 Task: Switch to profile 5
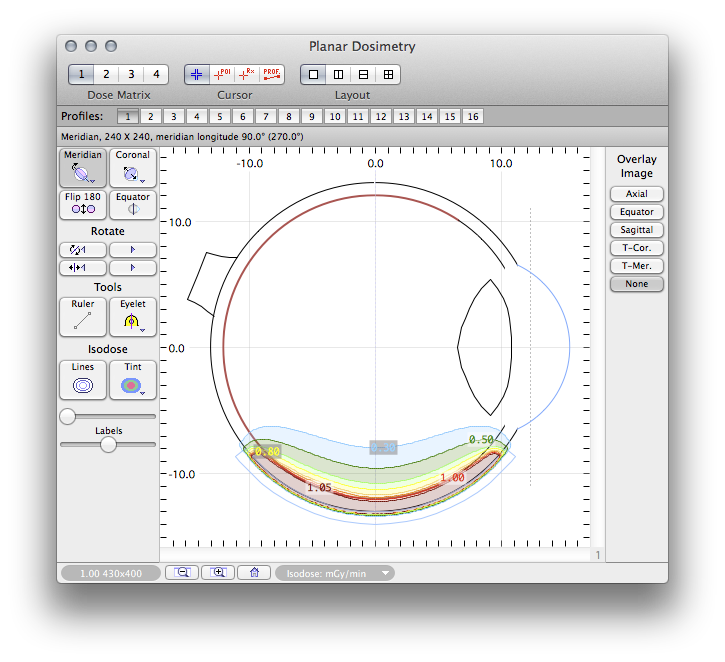[x=220, y=116]
